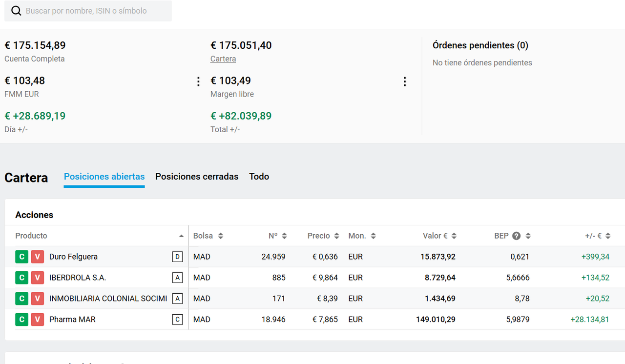Focus the search field for nombre, ISIN o símbolo
Image resolution: width=625 pixels, height=364 pixels.
88,11
